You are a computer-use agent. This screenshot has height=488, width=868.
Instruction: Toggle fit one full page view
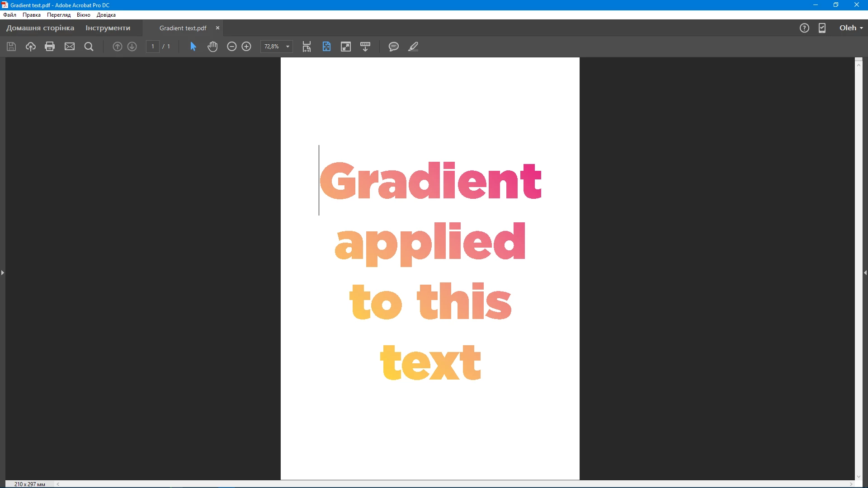326,47
